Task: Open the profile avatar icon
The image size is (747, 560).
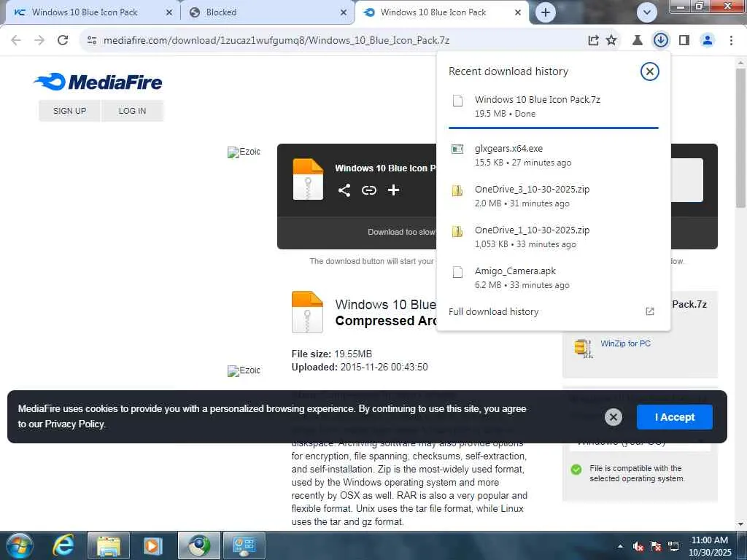Action: click(708, 41)
